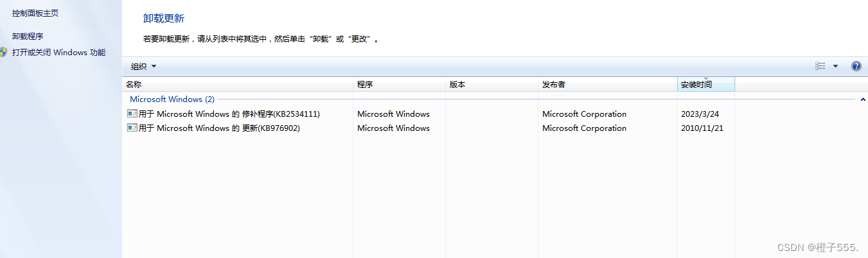Image resolution: width=868 pixels, height=258 pixels.
Task: Open the blue Help question mark icon
Action: tap(856, 66)
